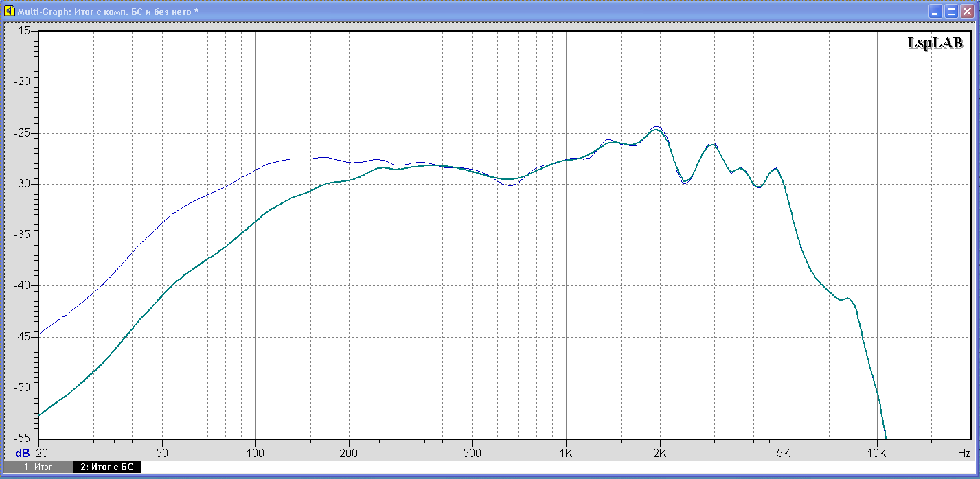The image size is (980, 479).
Task: Click the 10K frequency axis label
Action: 877,453
